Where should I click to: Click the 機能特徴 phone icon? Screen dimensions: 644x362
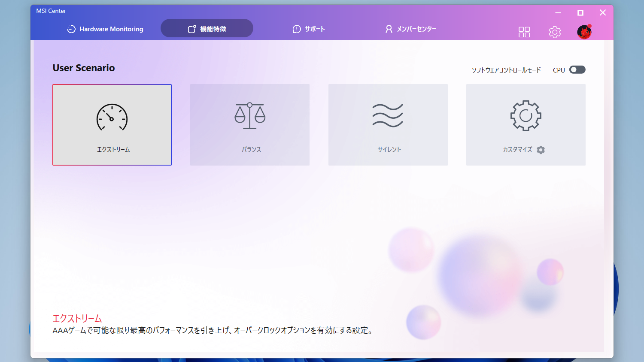(191, 28)
